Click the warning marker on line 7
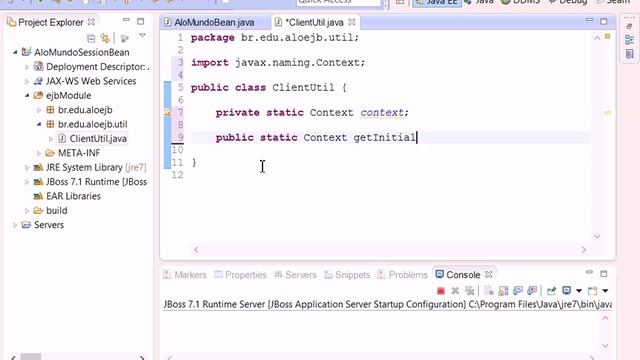The image size is (640, 360). [167, 112]
